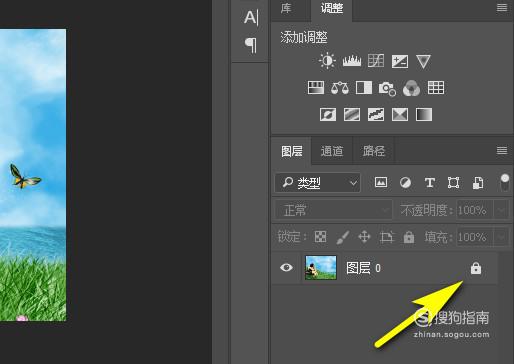Screen dimensions: 514x364
Task: Open the Character panel (A| icon)
Action: 251,17
